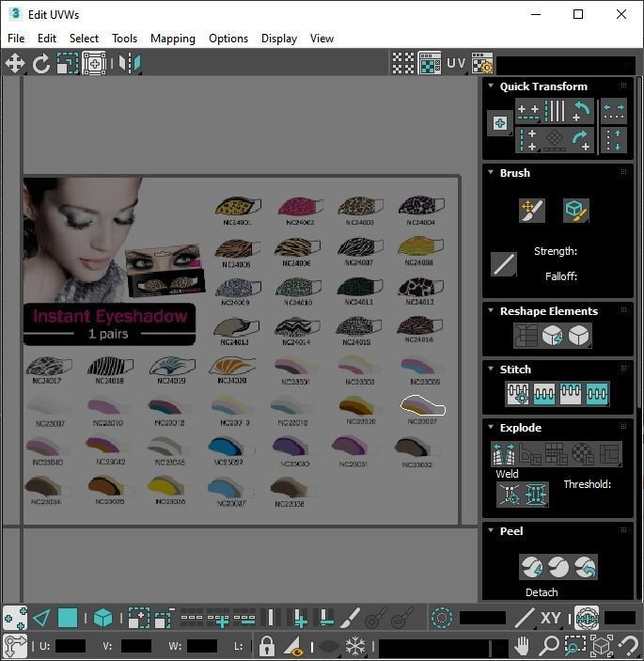644x661 pixels.
Task: Toggle Display Only Selected Polygons eye icon
Action: tap(293, 646)
